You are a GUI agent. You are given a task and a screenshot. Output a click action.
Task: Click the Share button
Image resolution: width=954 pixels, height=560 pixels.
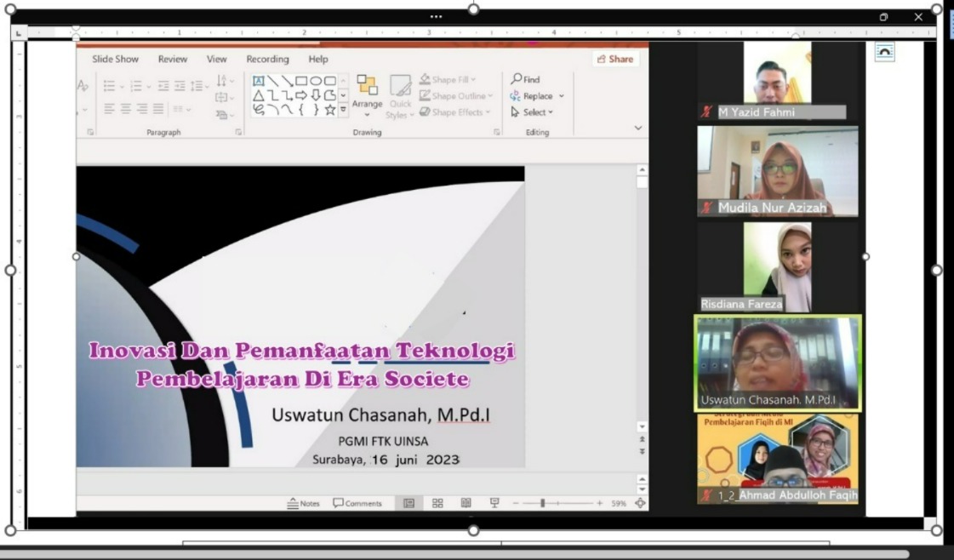[x=614, y=60]
